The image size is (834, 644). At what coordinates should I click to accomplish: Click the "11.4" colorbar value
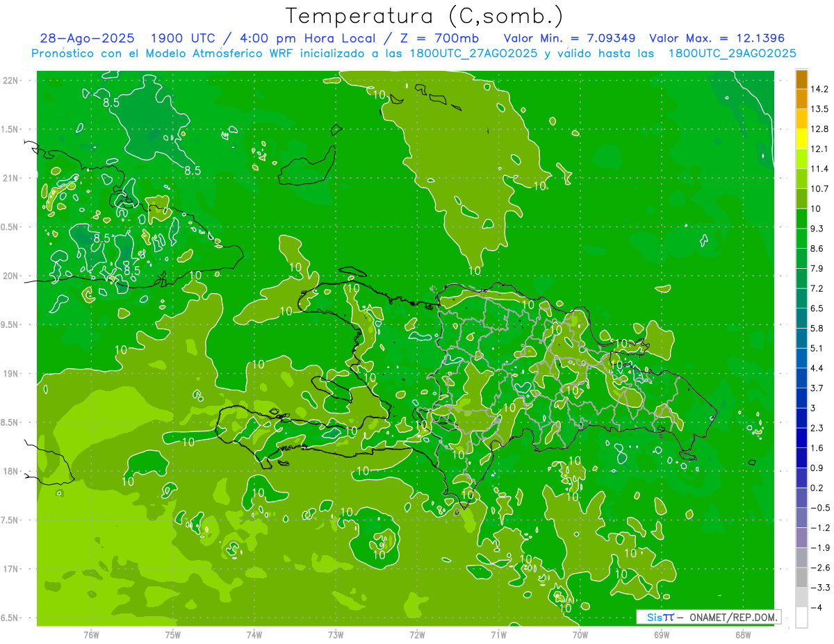820,169
